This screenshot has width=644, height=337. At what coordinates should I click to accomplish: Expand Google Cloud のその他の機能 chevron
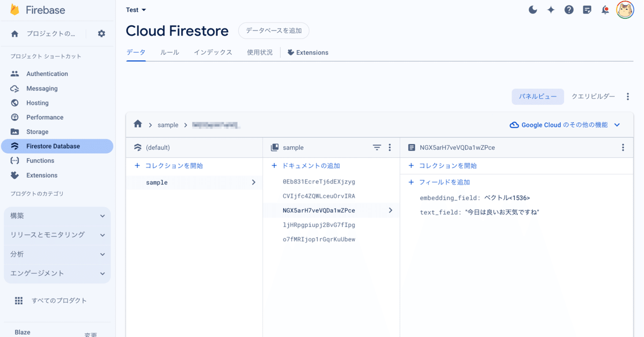click(617, 125)
